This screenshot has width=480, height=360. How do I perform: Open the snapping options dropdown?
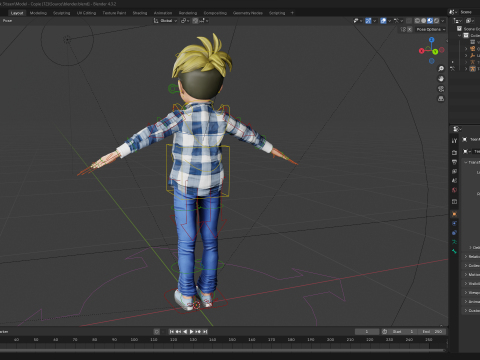204,21
